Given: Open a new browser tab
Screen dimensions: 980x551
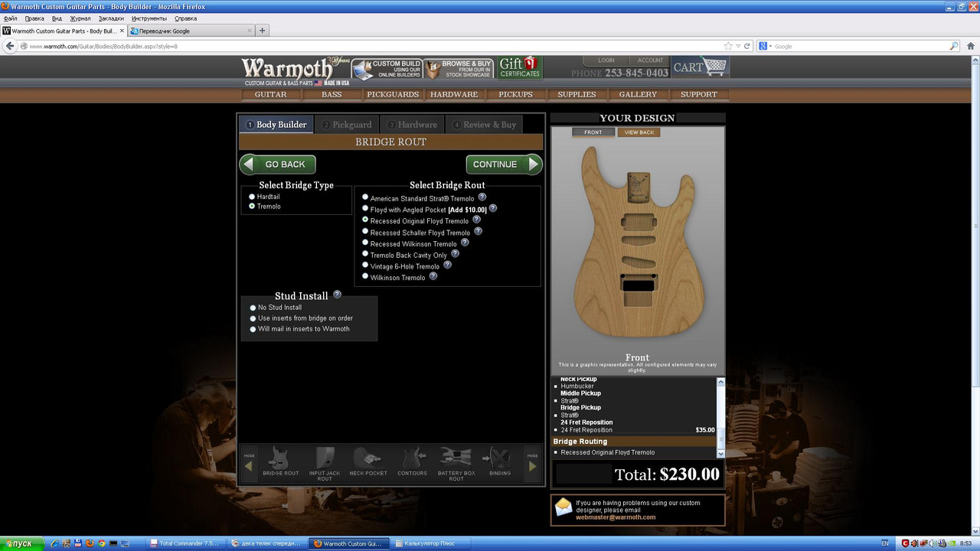Looking at the screenshot, I should click(x=263, y=31).
